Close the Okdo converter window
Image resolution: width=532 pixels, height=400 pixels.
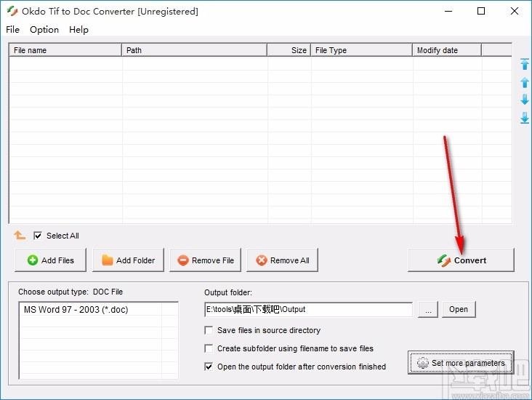pos(514,11)
